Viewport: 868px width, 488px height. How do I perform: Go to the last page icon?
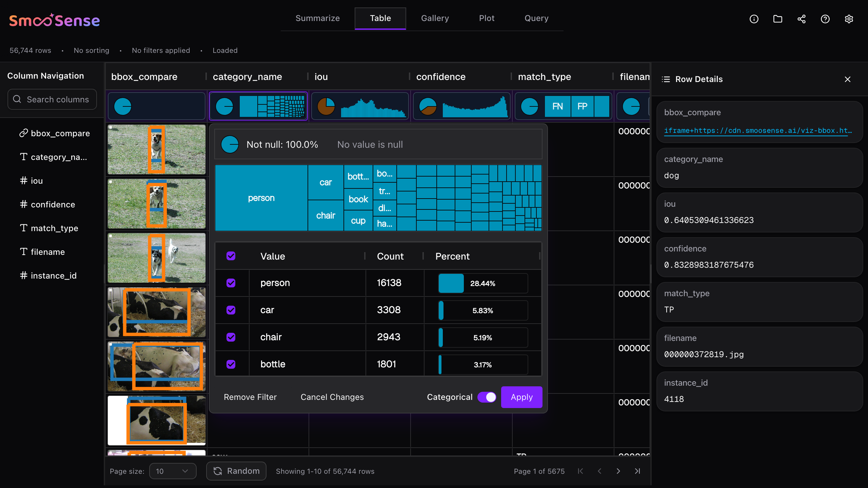[x=637, y=471]
